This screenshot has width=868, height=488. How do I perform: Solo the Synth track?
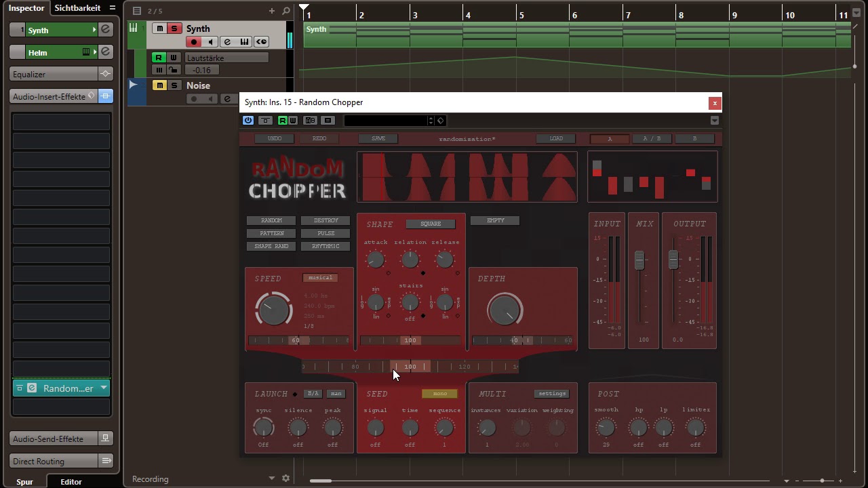(x=174, y=28)
